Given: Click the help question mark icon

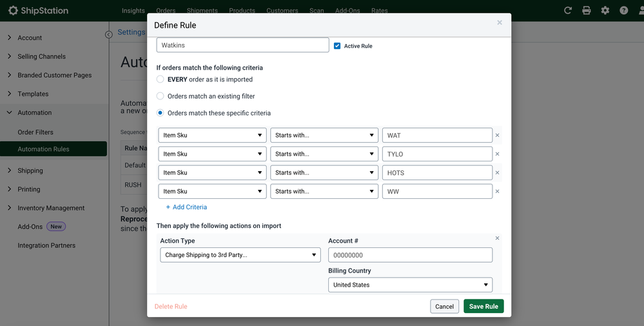Looking at the screenshot, I should tap(623, 10).
